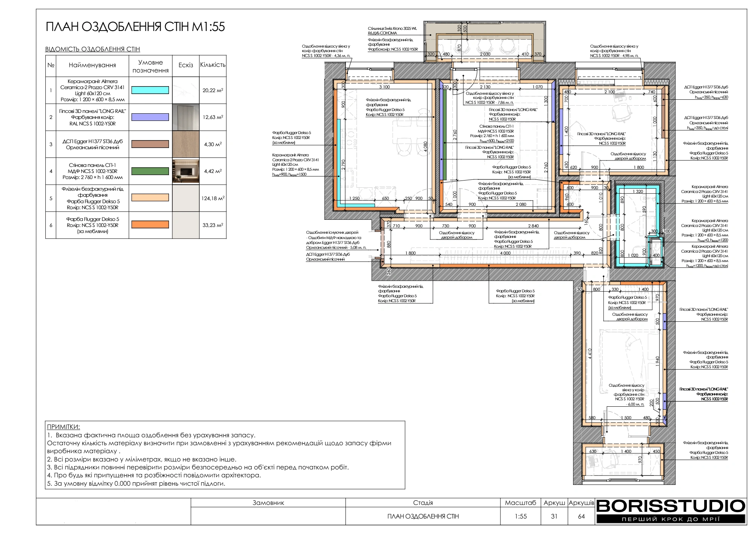Click the ПРИМІТКИ underlined heading
The width and height of the screenshot is (756, 534).
64,427
